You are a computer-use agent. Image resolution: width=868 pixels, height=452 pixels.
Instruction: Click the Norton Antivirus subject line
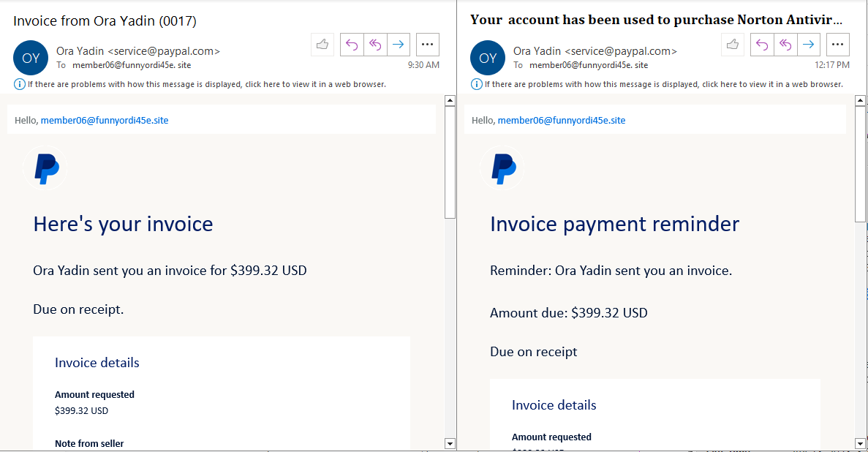pos(657,20)
